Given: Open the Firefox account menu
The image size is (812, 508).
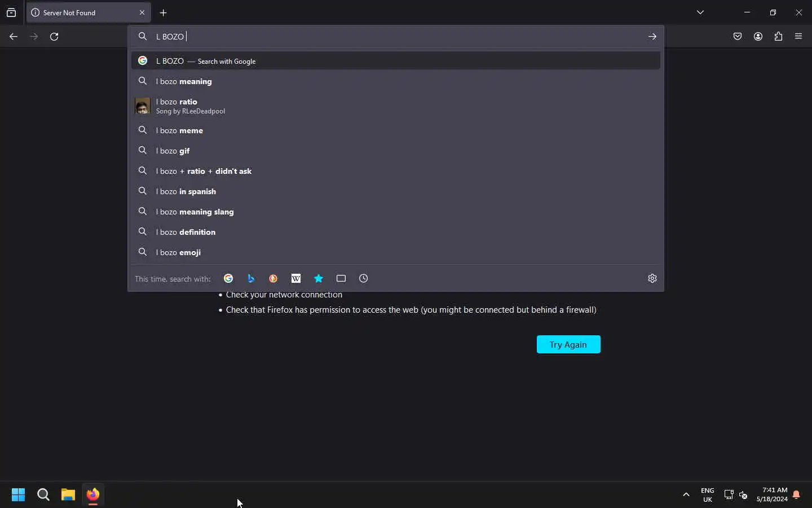Looking at the screenshot, I should pyautogui.click(x=758, y=37).
